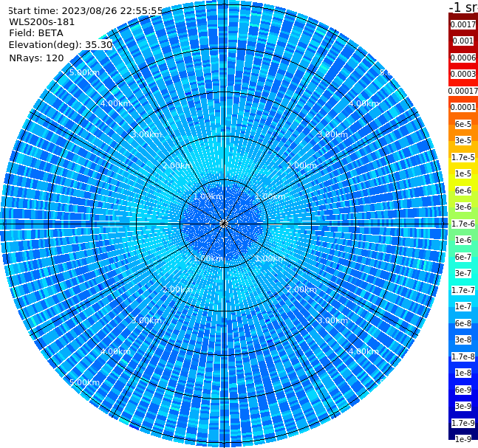Viewport: 478px width, 448px height.
Task: Click the 3e-8 colorbar tick label
Action: pos(463,340)
